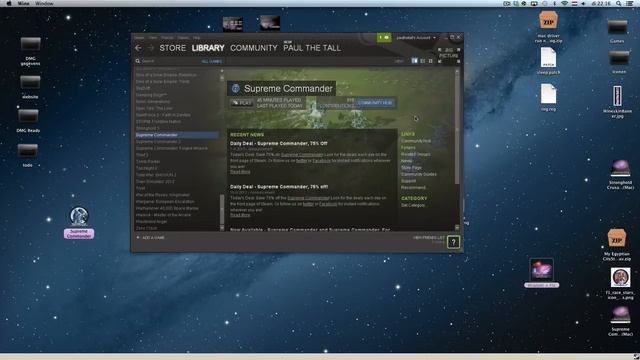Click the plus icon beside Add a Game
The height and width of the screenshot is (360, 640).
coord(138,238)
